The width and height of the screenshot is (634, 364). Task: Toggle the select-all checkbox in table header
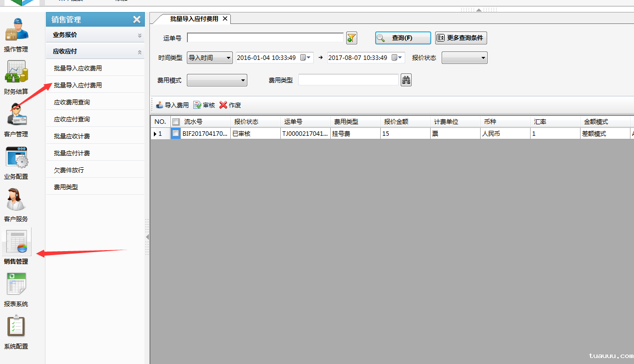coord(175,121)
